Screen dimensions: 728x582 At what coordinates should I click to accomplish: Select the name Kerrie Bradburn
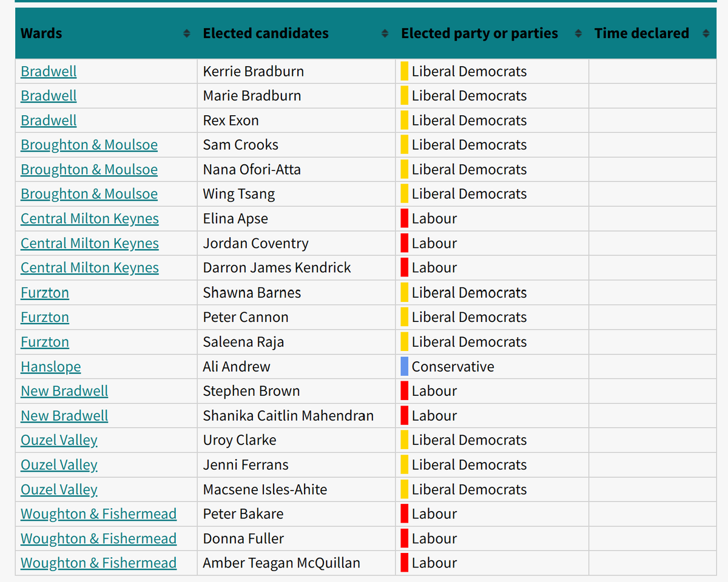(x=254, y=72)
